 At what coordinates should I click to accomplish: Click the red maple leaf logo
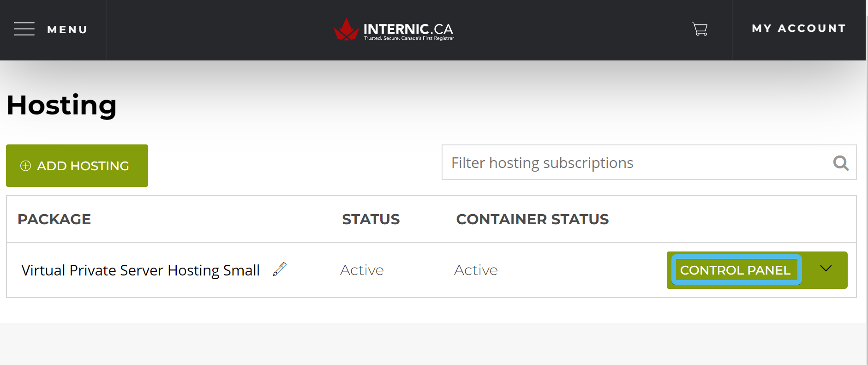(346, 30)
